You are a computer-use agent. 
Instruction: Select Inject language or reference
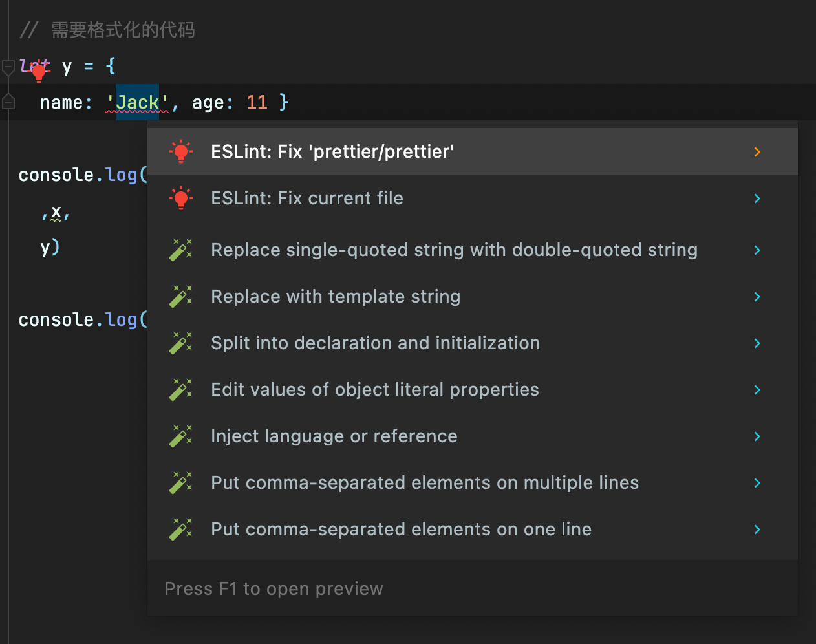[x=473, y=436]
